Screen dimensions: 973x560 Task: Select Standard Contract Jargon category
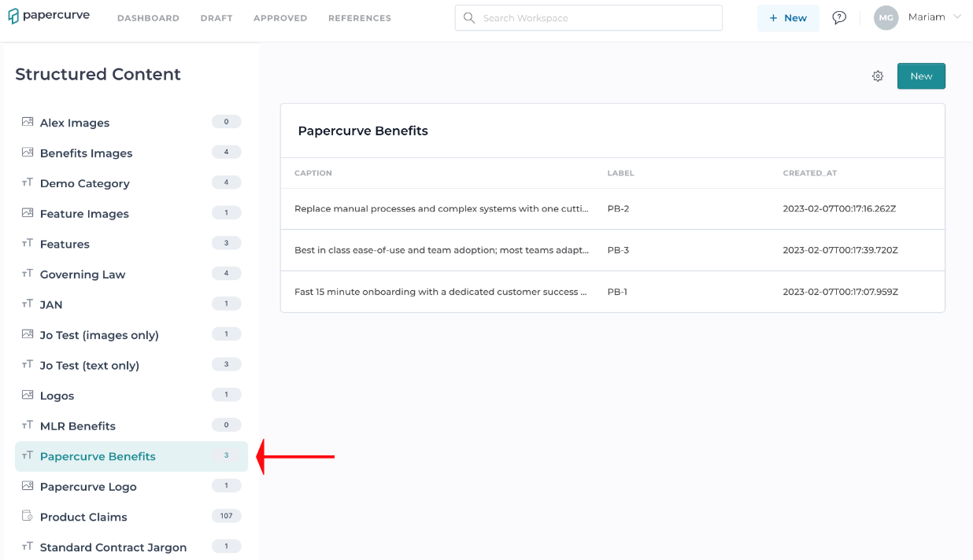[x=113, y=547]
